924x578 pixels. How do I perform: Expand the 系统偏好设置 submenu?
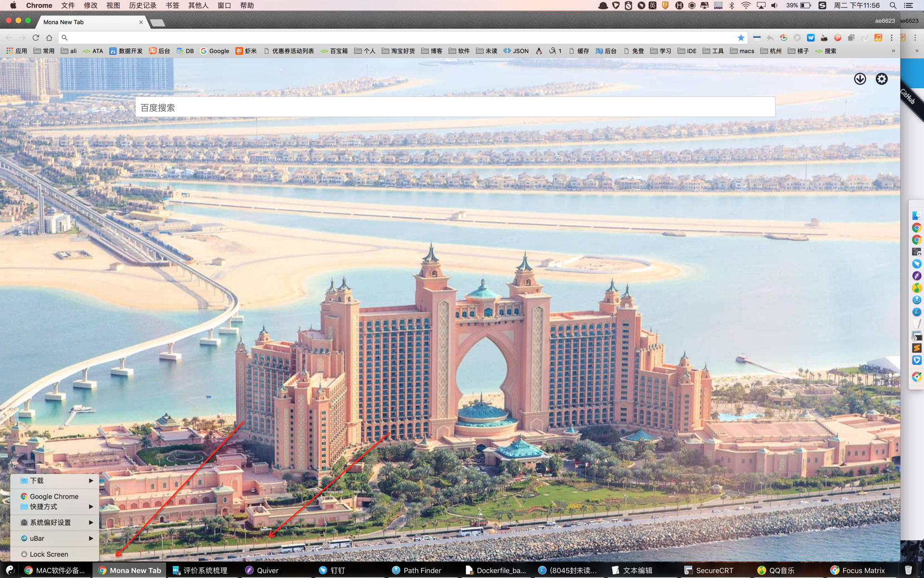[55, 523]
